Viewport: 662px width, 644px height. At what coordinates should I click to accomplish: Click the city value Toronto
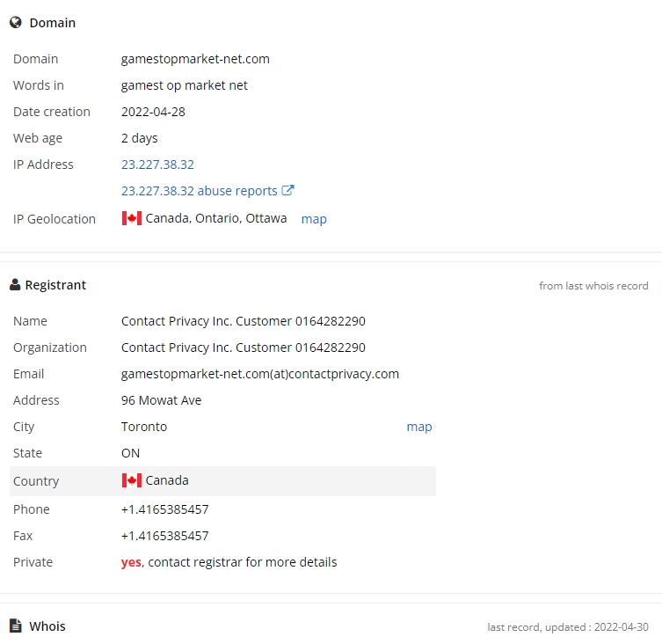pyautogui.click(x=144, y=427)
